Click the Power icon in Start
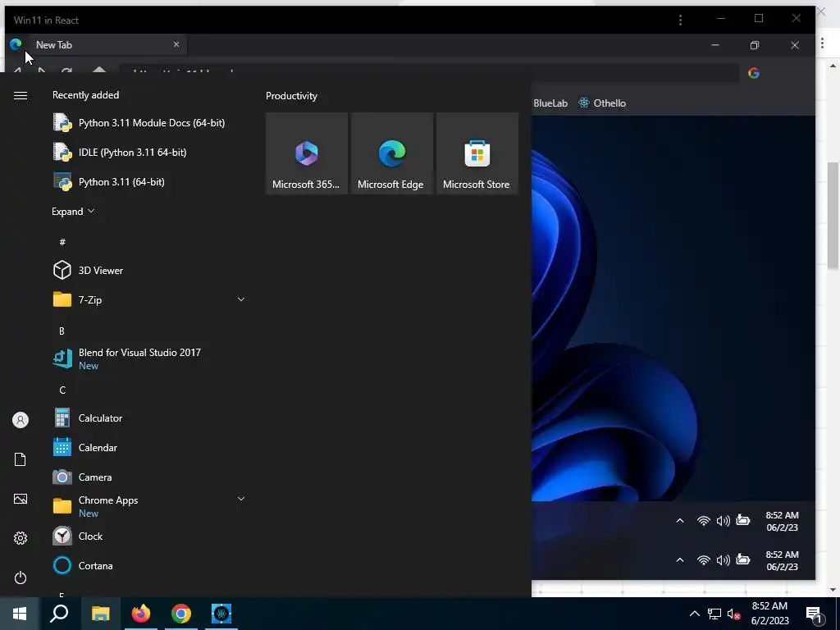 click(21, 577)
